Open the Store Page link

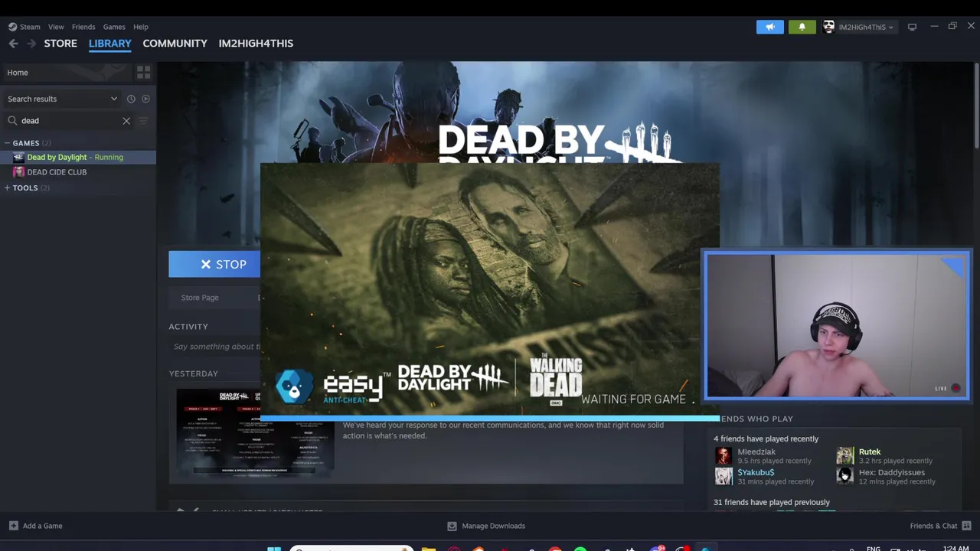pyautogui.click(x=200, y=298)
